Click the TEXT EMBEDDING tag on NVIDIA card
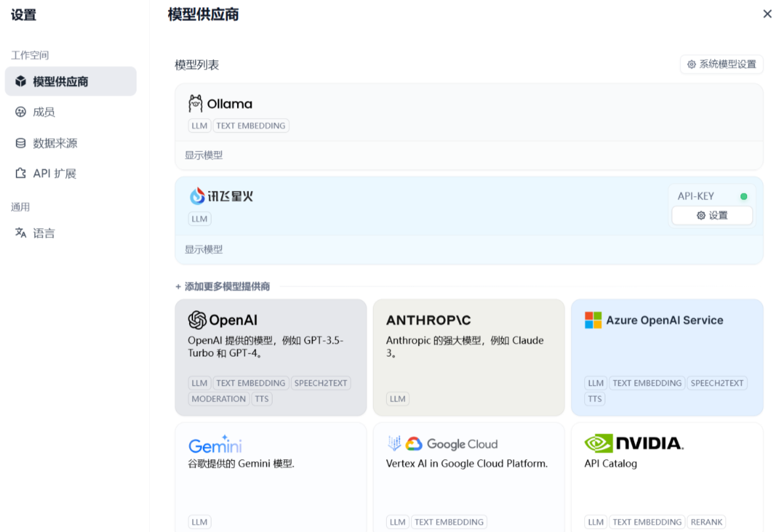776x532 pixels. [647, 522]
